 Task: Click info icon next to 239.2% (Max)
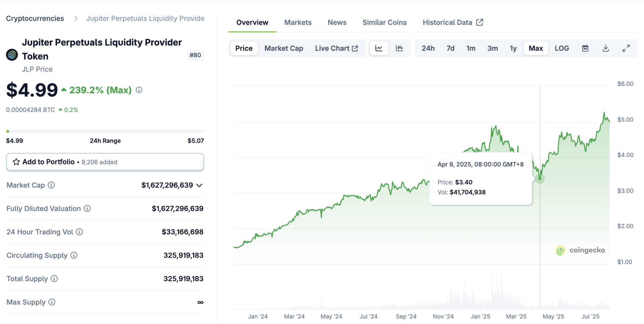pyautogui.click(x=139, y=90)
